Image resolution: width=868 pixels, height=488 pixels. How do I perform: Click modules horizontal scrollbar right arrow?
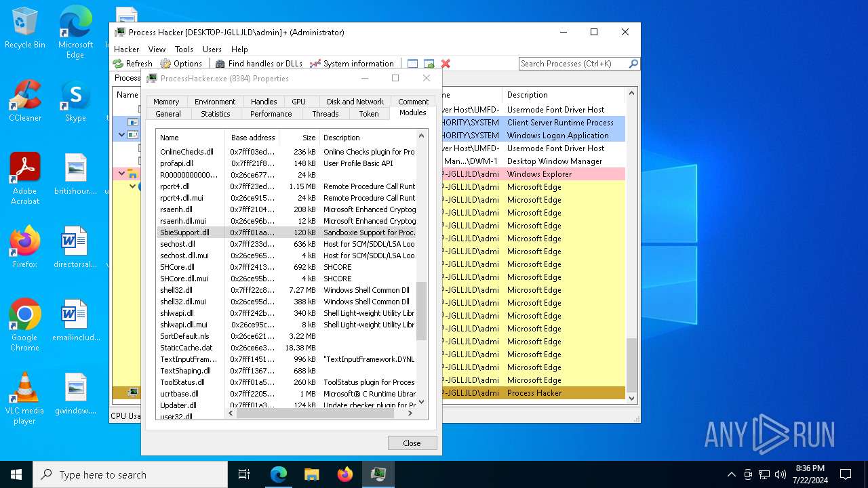pos(410,413)
